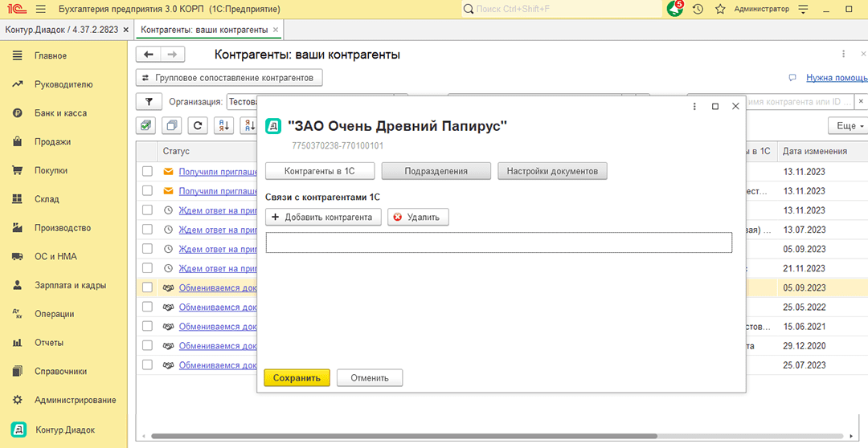Screen dimensions: 868x448
Task: Click the horizontal scrollbar under the table
Action: [404, 436]
